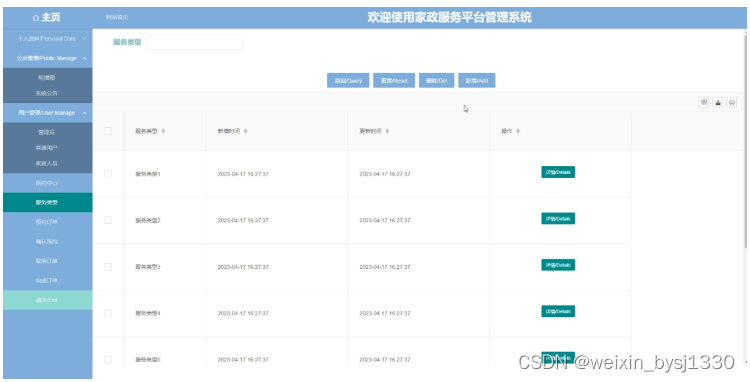
Task: Click the 主页 title link
Action: click(x=51, y=18)
